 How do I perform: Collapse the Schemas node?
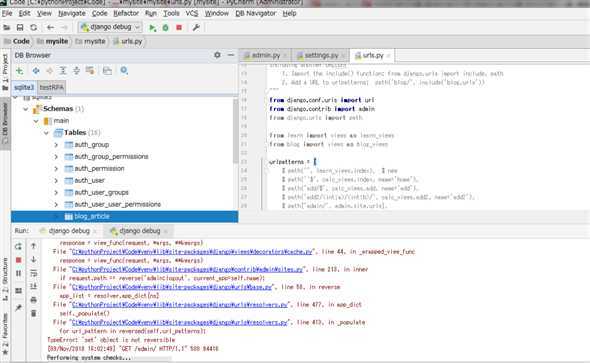coord(26,109)
